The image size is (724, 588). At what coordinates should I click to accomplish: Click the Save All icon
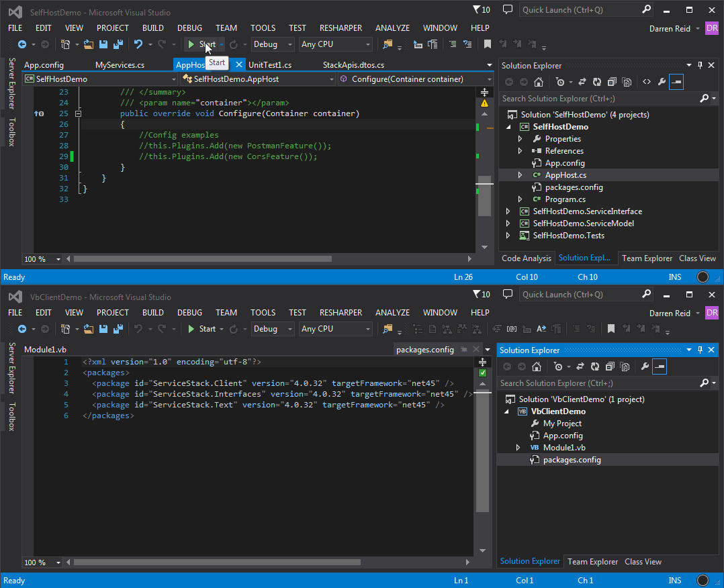118,43
